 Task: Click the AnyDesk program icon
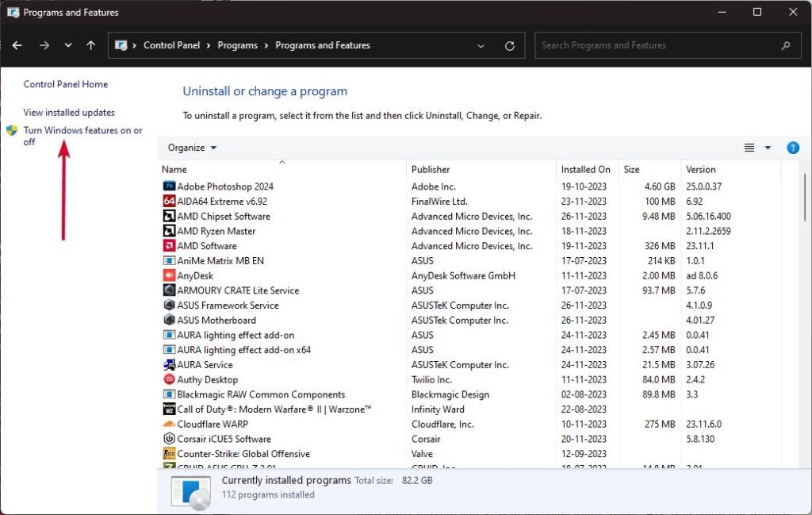[169, 275]
